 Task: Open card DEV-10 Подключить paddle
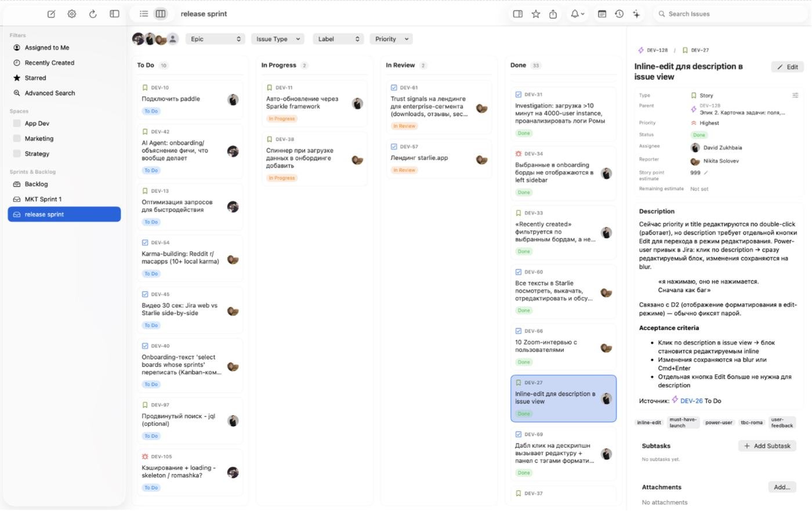click(190, 99)
